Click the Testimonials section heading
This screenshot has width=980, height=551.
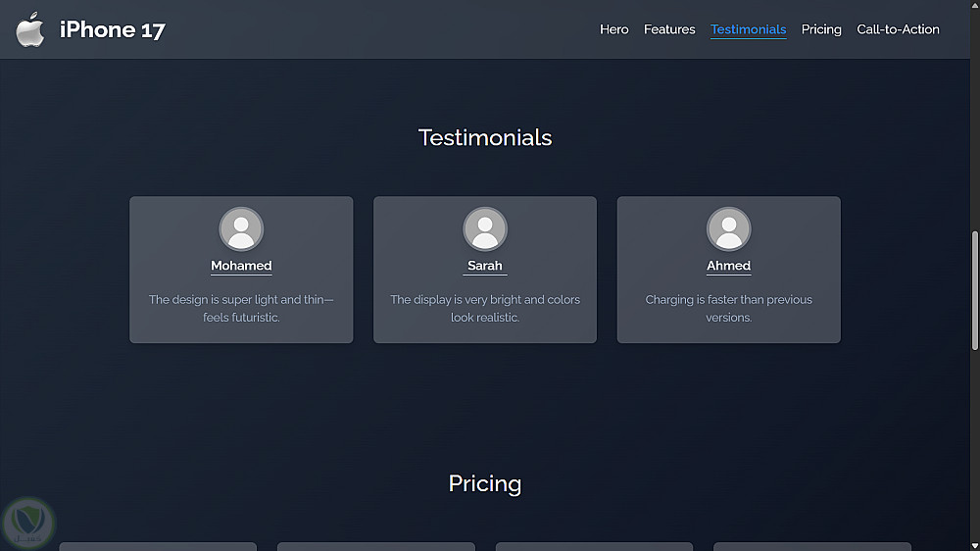tap(485, 137)
